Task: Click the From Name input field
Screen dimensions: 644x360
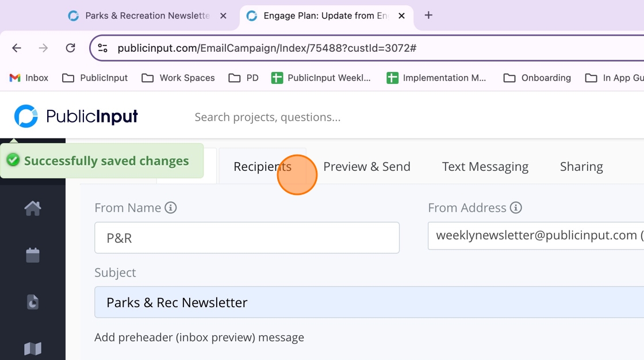Action: (x=247, y=238)
